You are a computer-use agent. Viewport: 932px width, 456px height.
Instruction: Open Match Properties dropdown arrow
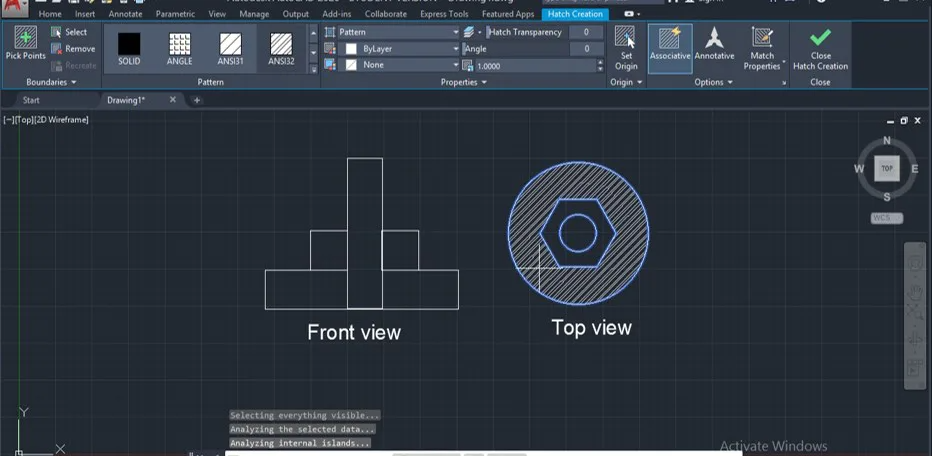pos(784,61)
